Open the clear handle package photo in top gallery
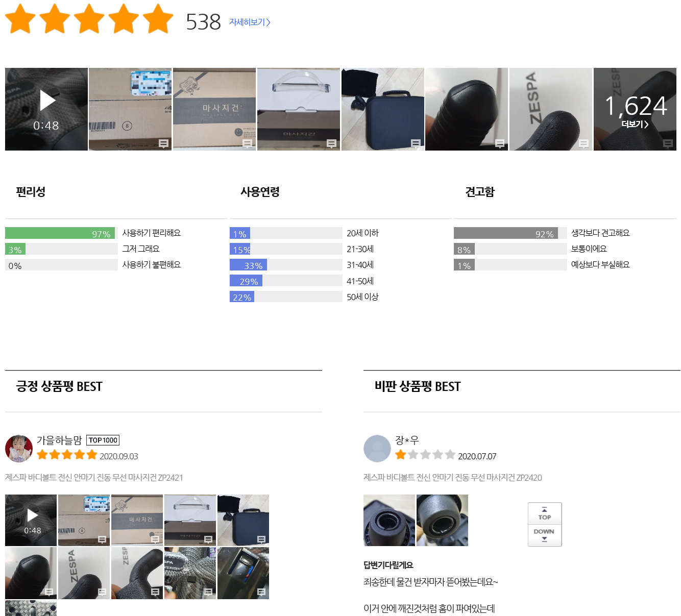681x616 pixels. (x=299, y=109)
